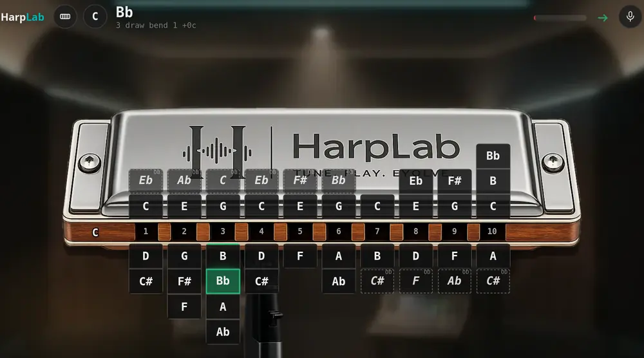
Task: Select the C# bend under hole 4
Action: (x=261, y=281)
